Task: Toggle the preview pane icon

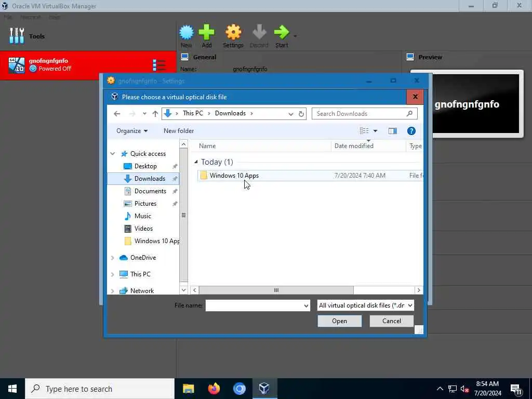Action: 393,131
